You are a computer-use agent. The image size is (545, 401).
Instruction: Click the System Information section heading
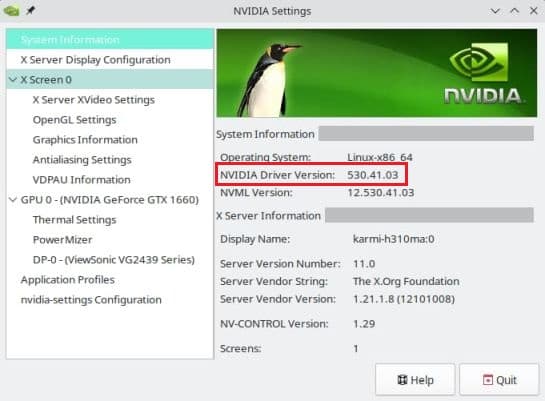265,134
